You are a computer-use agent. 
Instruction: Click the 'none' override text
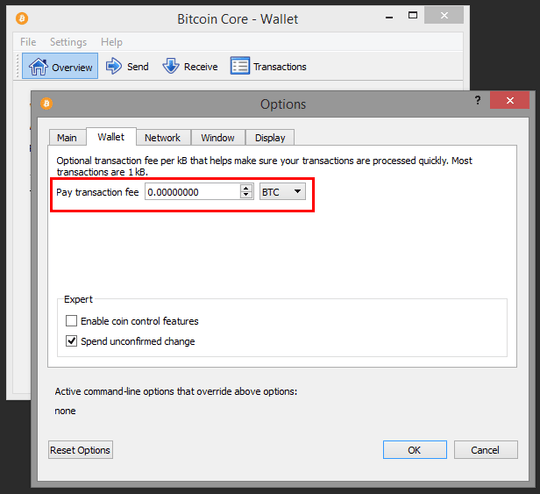[x=65, y=411]
